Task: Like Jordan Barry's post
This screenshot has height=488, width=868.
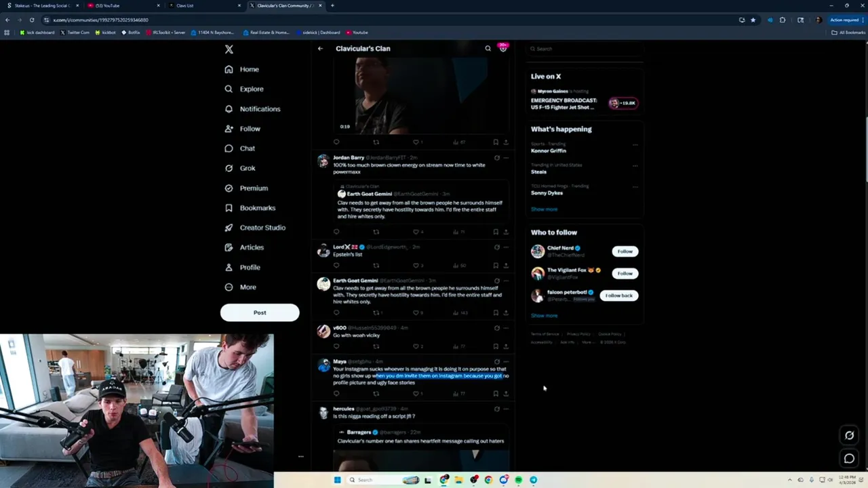Action: (x=416, y=232)
